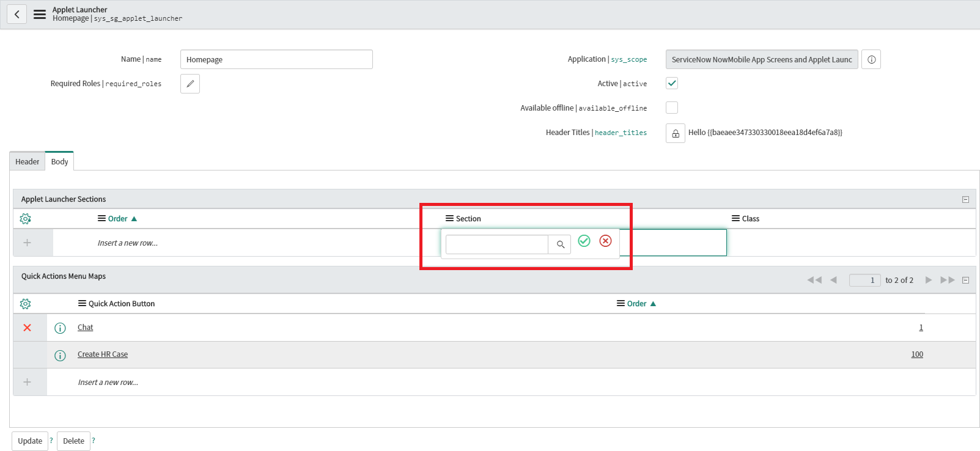Go to first page of Quick Actions
This screenshot has width=980, height=451.
(814, 280)
